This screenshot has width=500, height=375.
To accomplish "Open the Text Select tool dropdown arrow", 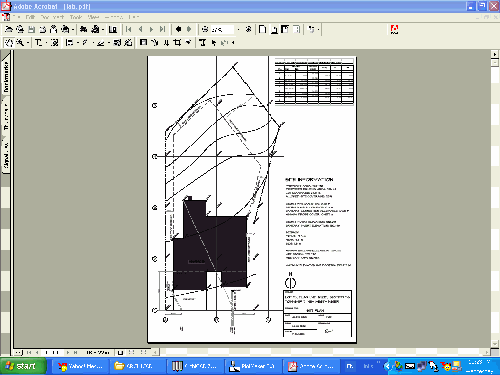I will point(46,43).
